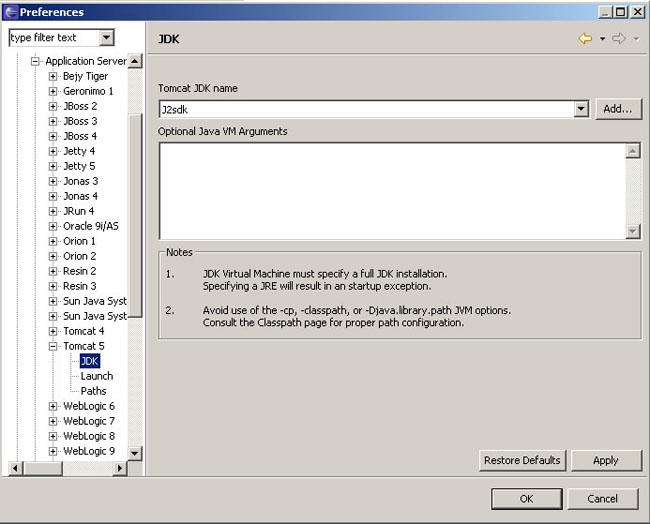Expand the JBoss 3 node
This screenshot has width=650, height=524.
53,121
